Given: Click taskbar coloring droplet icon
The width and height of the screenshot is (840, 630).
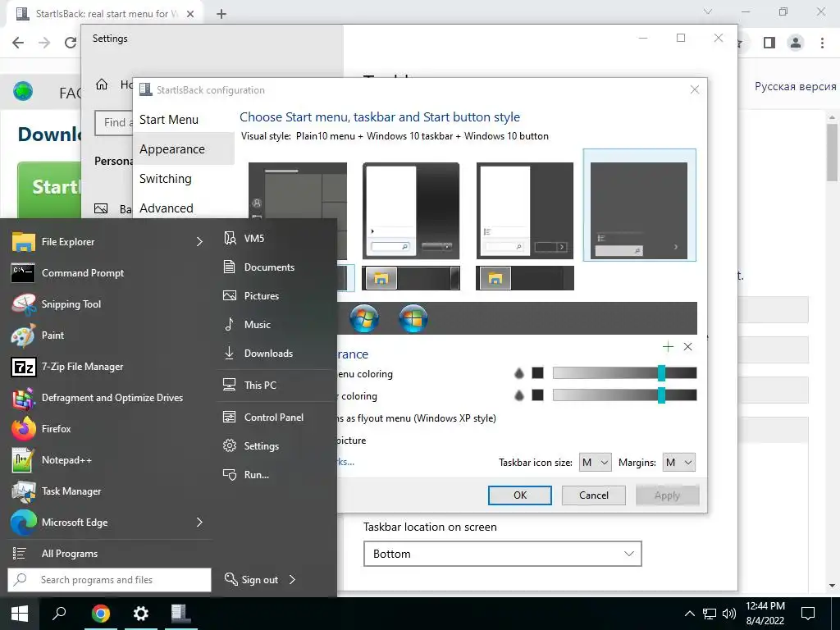Looking at the screenshot, I should pos(518,395).
